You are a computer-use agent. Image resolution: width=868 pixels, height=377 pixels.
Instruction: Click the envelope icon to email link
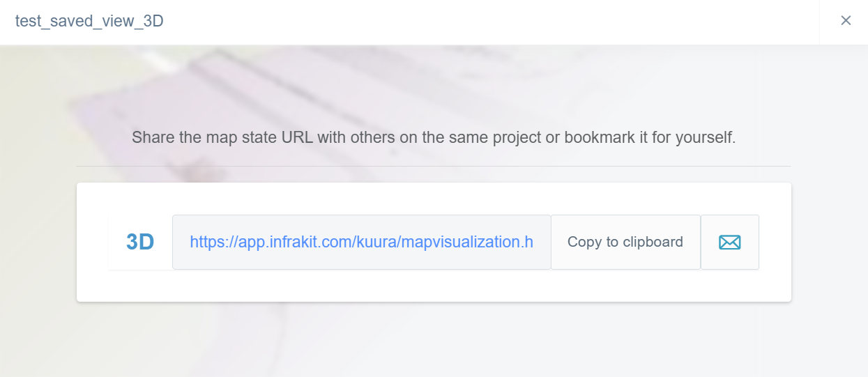(x=729, y=242)
